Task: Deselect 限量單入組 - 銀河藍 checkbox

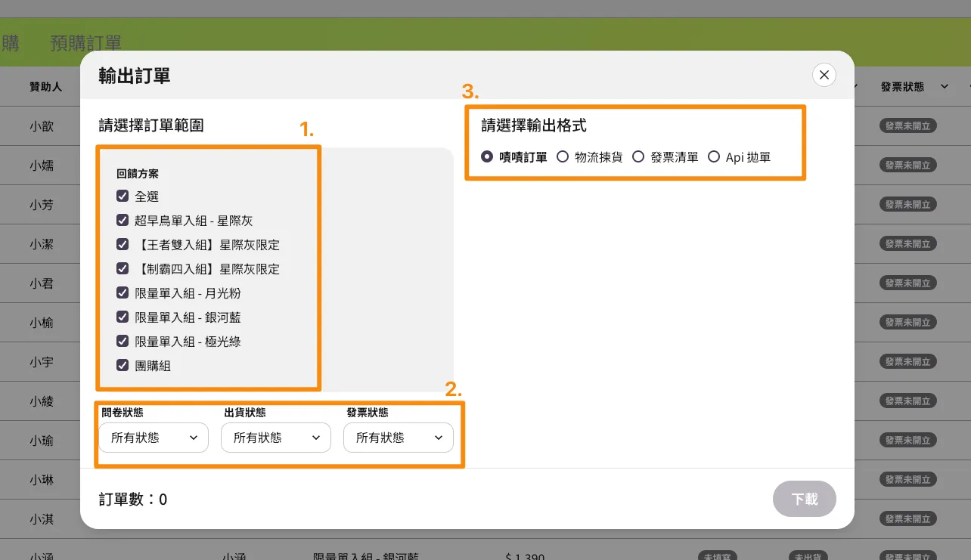Action: 123,317
